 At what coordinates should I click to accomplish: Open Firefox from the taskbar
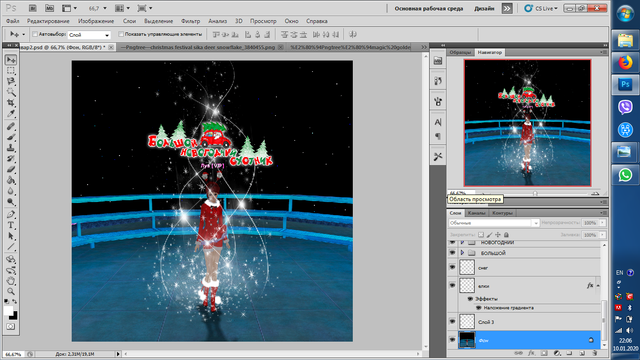(x=625, y=62)
